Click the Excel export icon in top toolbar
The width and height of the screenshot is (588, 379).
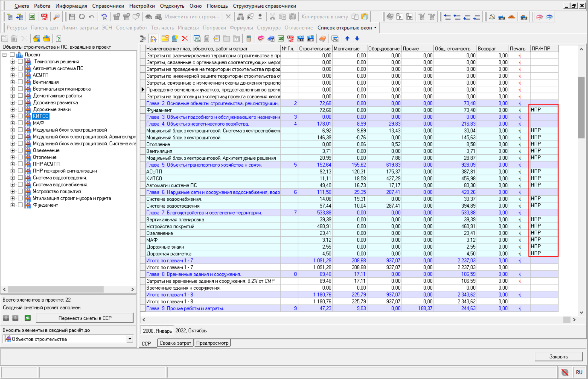tap(32, 17)
